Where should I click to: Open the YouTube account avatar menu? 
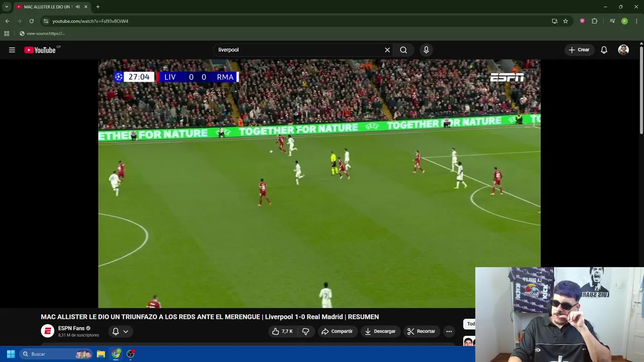[623, 50]
